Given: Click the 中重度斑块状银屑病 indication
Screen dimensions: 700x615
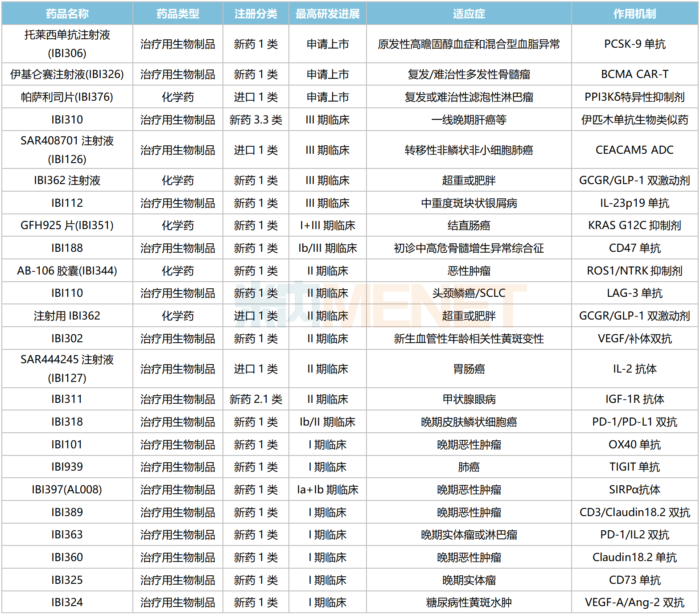Looking at the screenshot, I should tap(469, 203).
